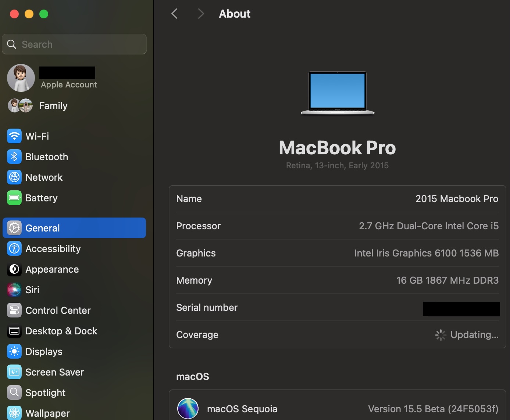Click the 'Memory' row label
Screen dimensions: 510x420
[x=194, y=280]
